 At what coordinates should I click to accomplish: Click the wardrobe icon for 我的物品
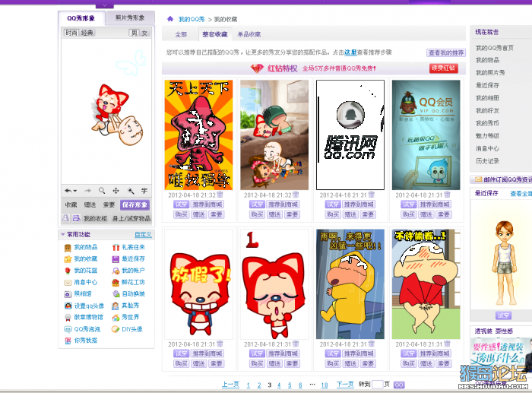click(68, 248)
